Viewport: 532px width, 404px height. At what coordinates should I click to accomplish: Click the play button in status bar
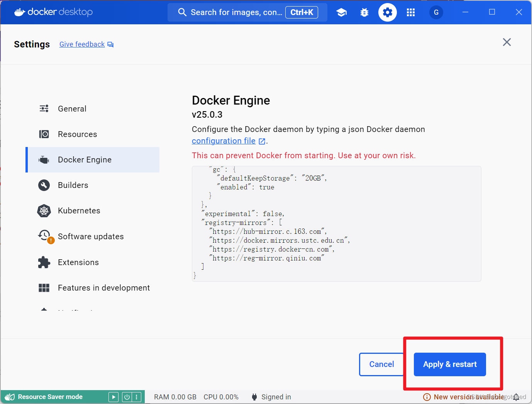coord(114,397)
